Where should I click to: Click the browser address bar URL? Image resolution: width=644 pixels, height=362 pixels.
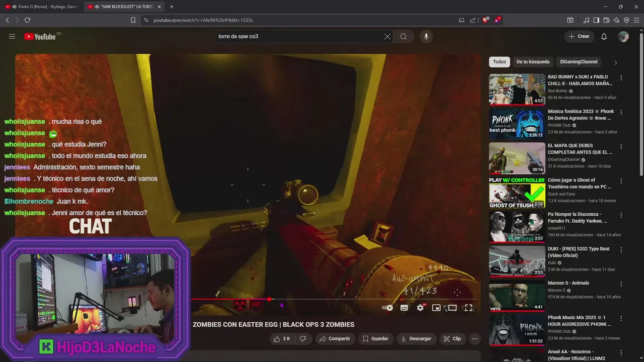pos(203,20)
